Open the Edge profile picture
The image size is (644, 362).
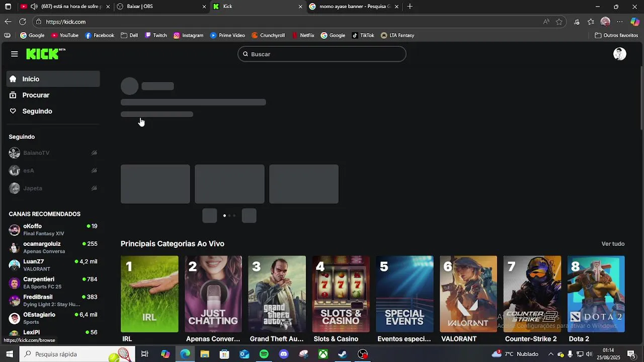(x=605, y=22)
